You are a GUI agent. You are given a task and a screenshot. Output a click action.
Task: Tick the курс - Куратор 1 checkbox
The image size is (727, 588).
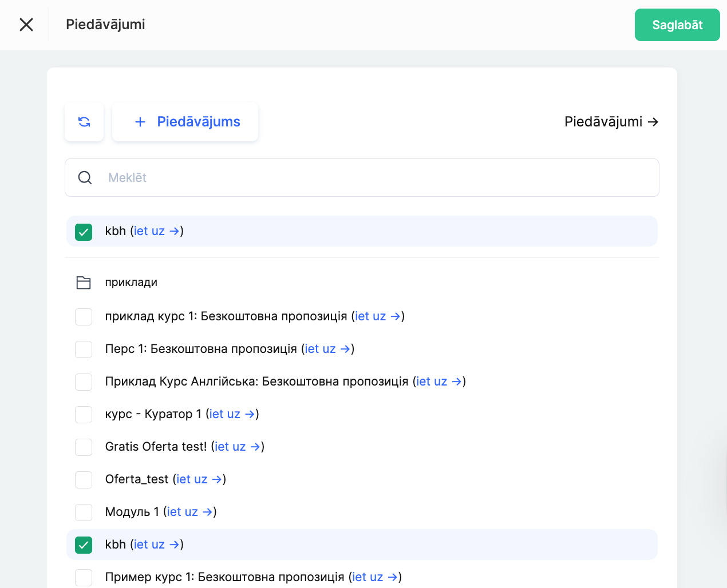tap(84, 414)
